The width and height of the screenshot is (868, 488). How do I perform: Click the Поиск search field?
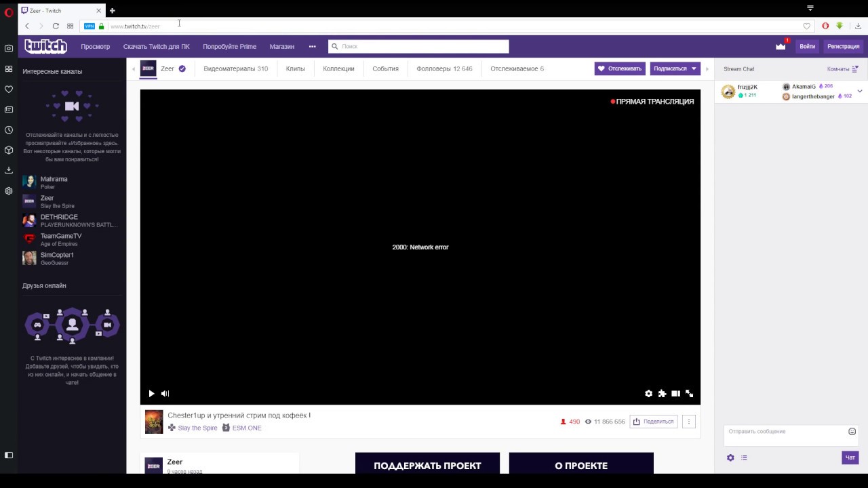(418, 46)
